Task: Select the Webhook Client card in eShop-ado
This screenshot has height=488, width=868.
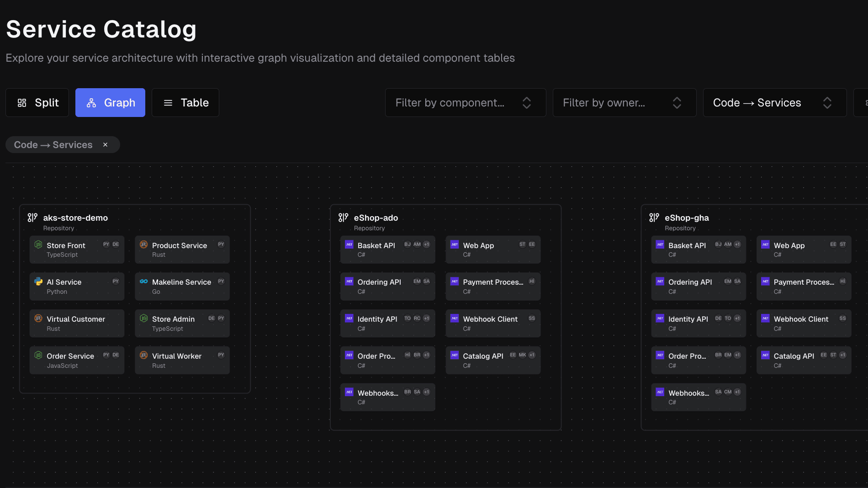Action: 492,323
